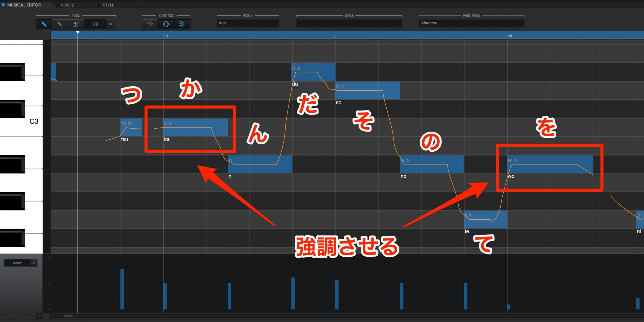This screenshot has height=322, width=644.
Task: Click the wo note short velocity bar
Action: point(509,307)
